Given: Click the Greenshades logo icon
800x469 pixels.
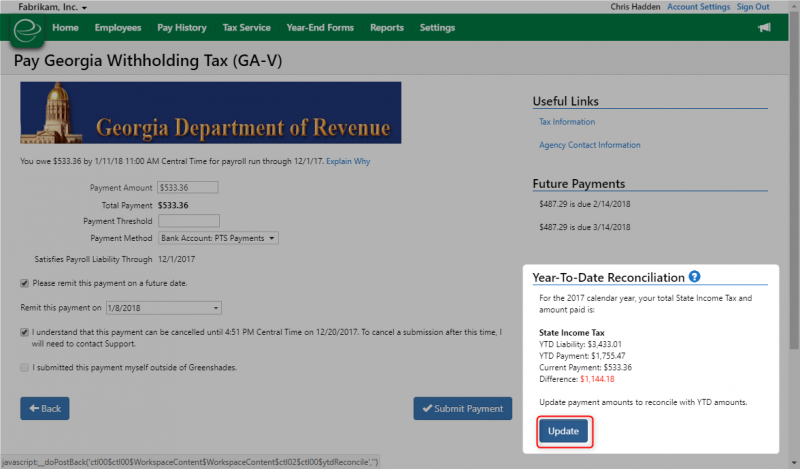Looking at the screenshot, I should click(27, 30).
